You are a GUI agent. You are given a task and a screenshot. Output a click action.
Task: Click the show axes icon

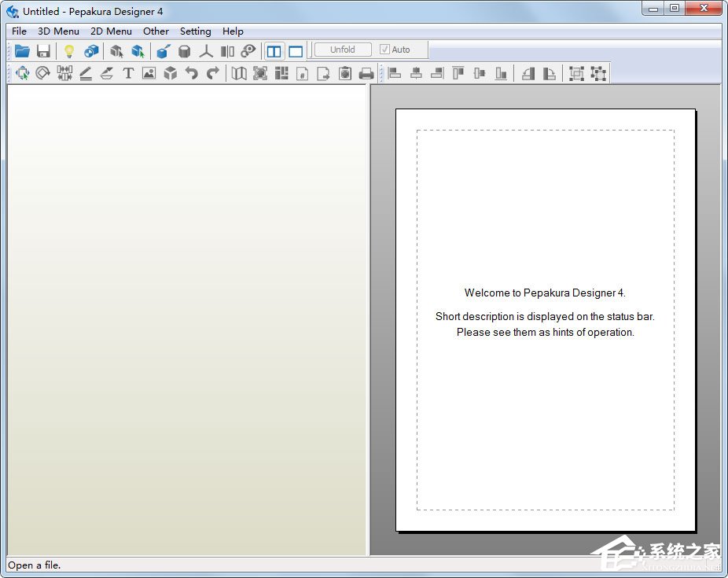click(x=206, y=51)
